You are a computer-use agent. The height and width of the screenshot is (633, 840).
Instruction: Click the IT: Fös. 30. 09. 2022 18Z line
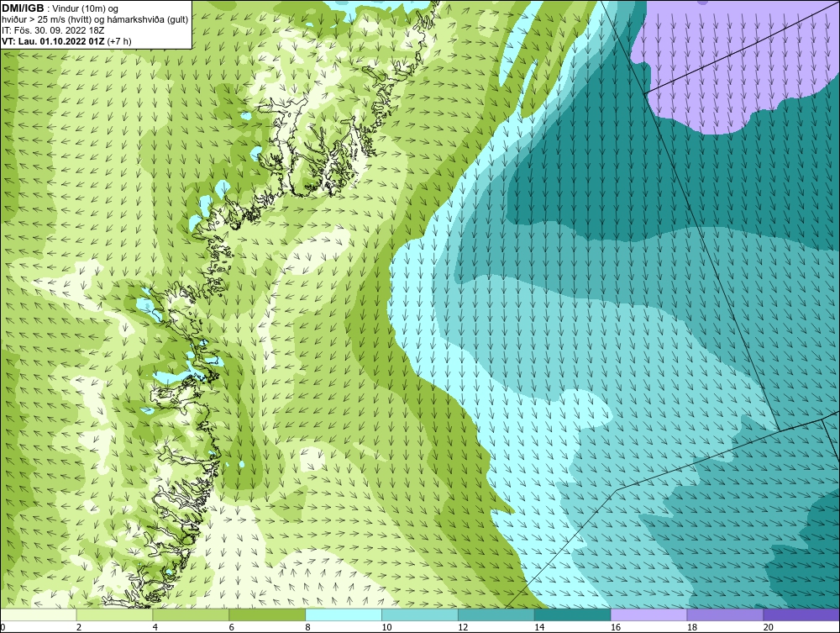pos(53,30)
